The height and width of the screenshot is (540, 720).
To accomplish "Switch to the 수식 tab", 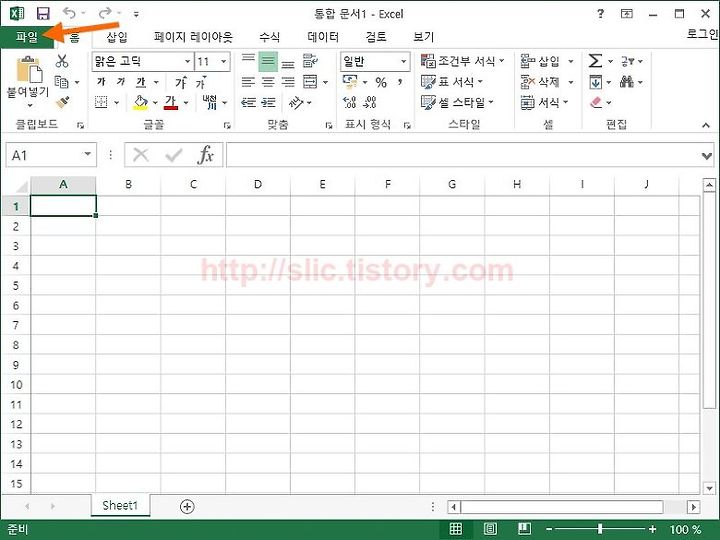I will tap(269, 37).
